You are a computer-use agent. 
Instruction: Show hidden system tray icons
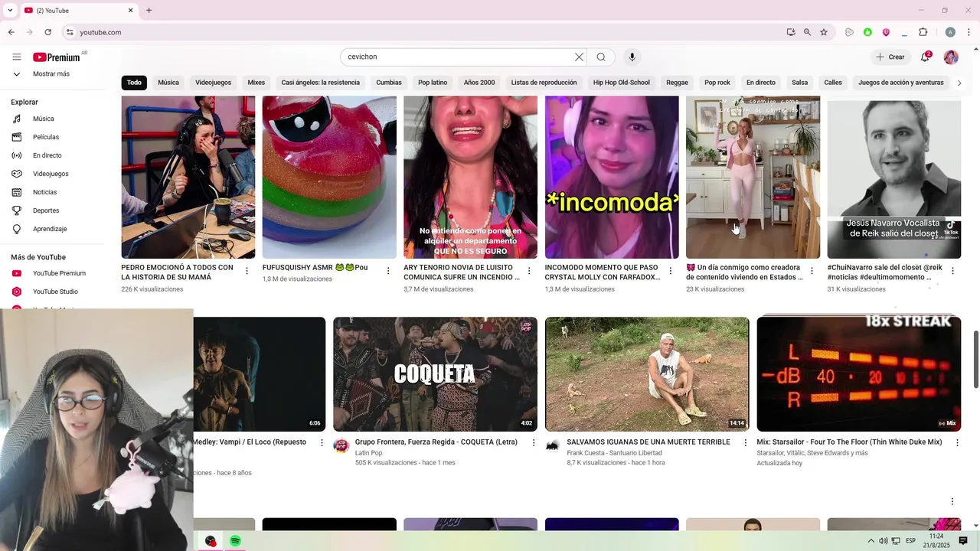tap(871, 541)
